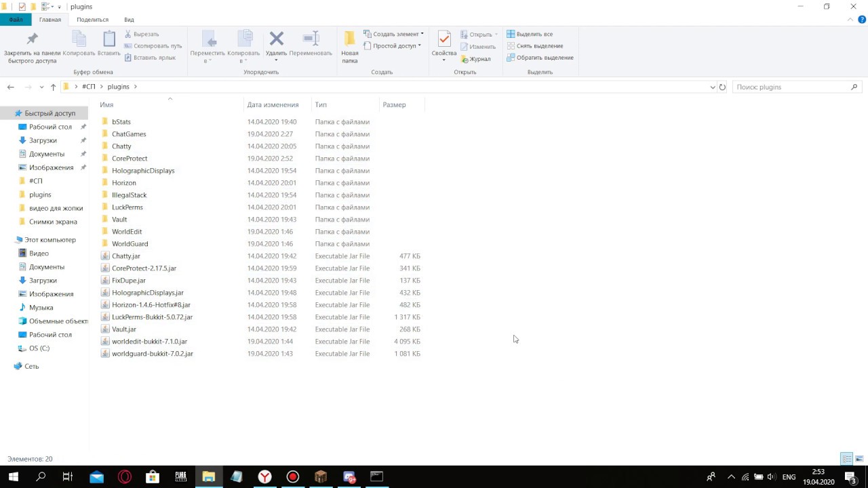Click the Копировать (Copy) ribbon icon
Image resolution: width=868 pixels, height=488 pixels.
coord(79,43)
